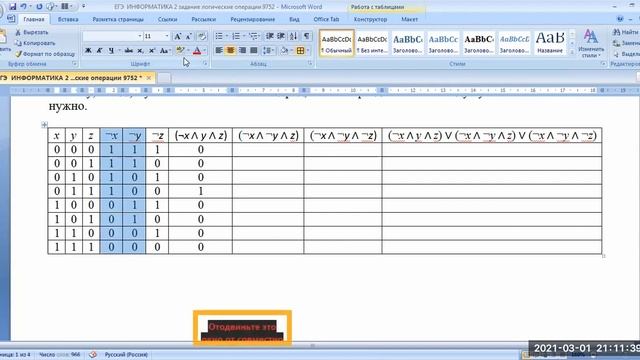Open line spacing options
This screenshot has height=360, width=640.
click(x=268, y=51)
